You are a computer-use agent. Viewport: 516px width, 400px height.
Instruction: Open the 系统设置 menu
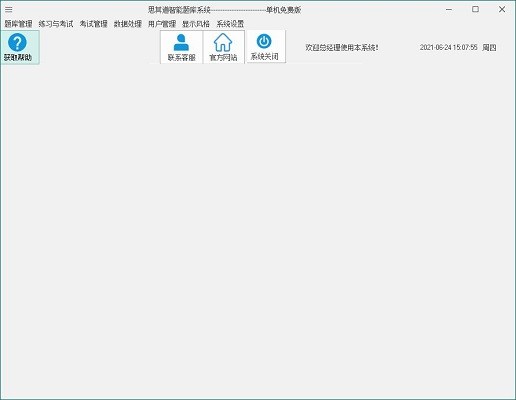coord(230,24)
